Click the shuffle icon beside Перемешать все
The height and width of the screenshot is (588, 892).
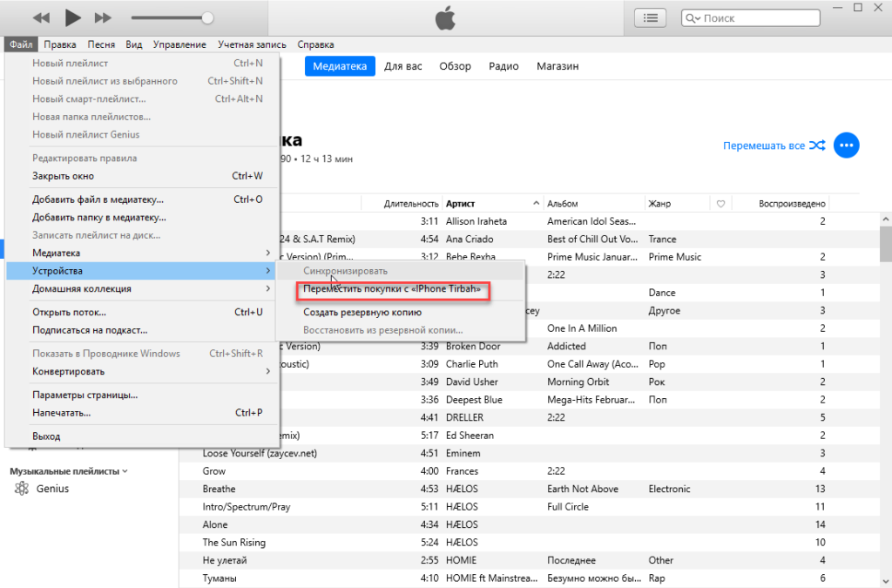[x=817, y=145]
